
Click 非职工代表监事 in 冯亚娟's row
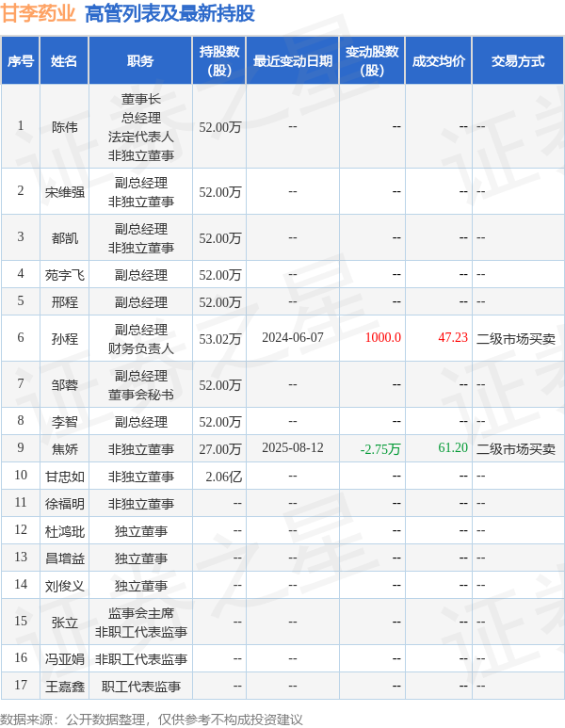140,659
